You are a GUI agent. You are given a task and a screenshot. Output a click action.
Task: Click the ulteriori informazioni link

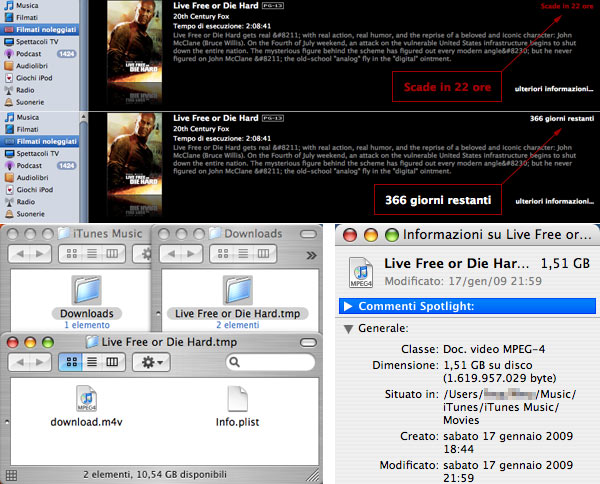550,92
